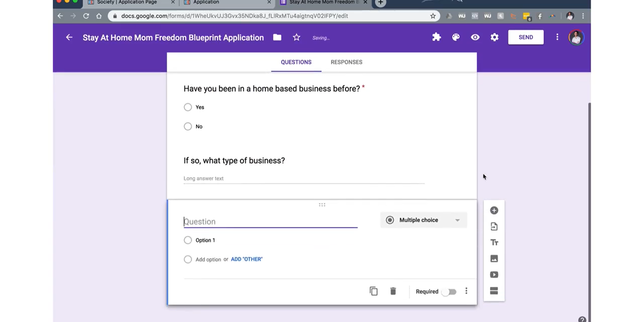Delete the current question with trash icon
644x322 pixels.
pyautogui.click(x=393, y=291)
